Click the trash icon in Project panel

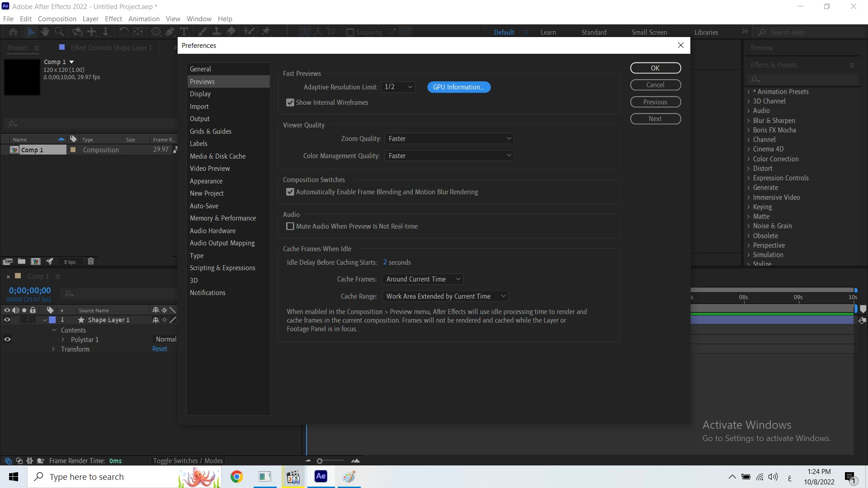point(90,262)
